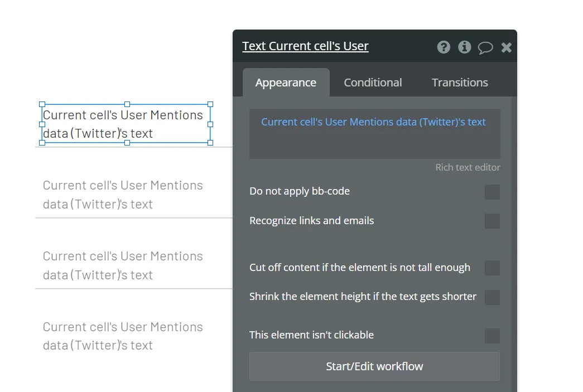583x392 pixels.
Task: Click the Recognize links and emails label
Action: 311,221
